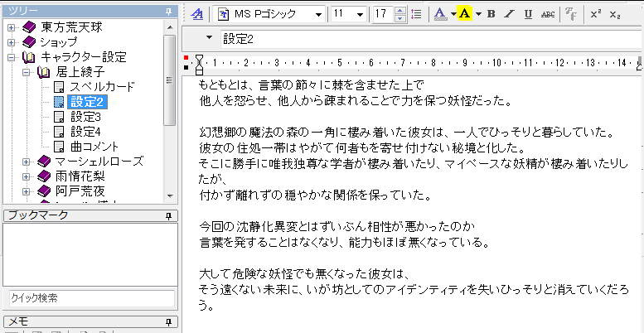Toggle superscript x² formatting
644x333 pixels.
(596, 14)
